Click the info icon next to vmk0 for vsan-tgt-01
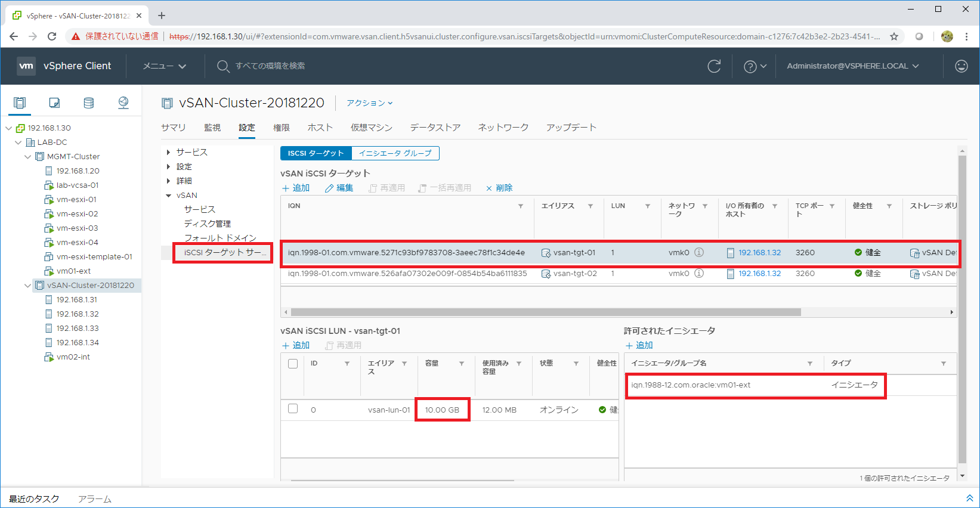 coord(699,252)
